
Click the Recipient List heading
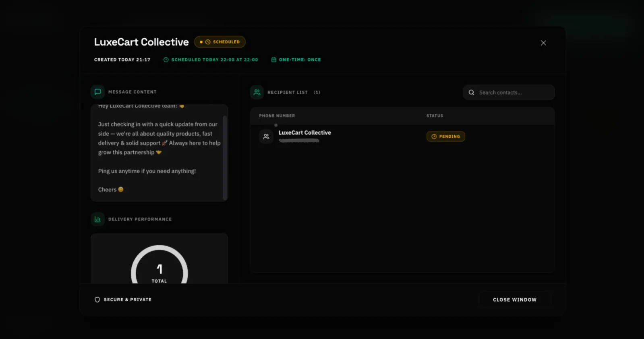pos(288,92)
